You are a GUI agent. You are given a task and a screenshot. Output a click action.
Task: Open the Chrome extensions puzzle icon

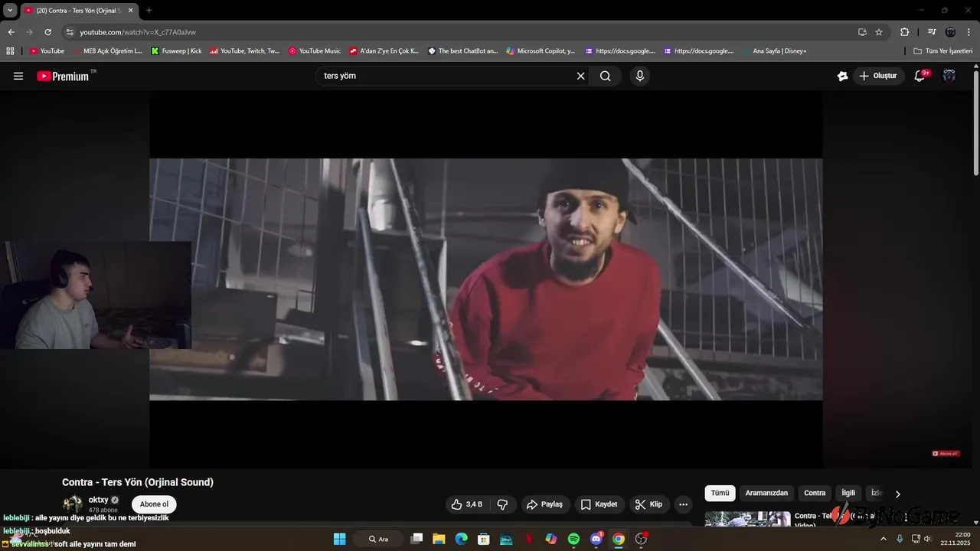[904, 32]
